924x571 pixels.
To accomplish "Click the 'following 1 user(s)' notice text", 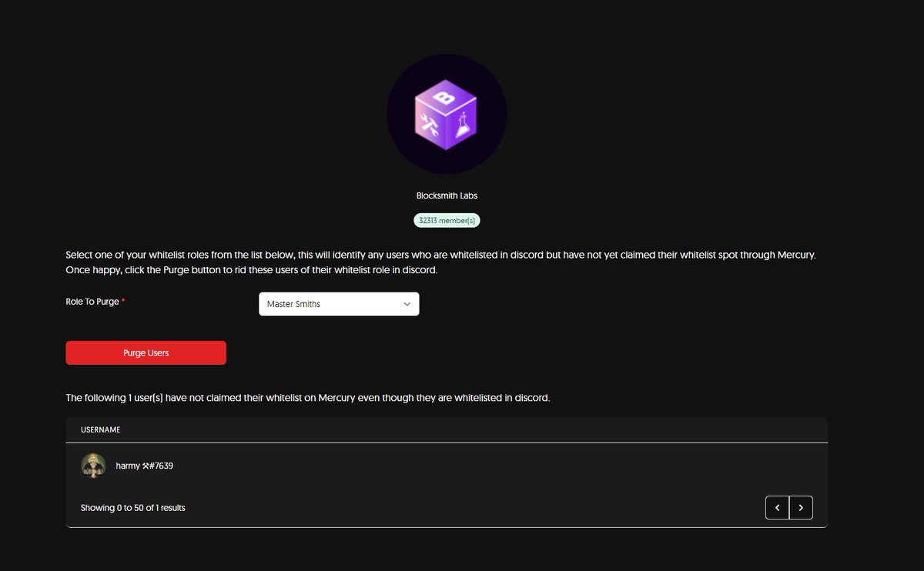I will coord(308,398).
